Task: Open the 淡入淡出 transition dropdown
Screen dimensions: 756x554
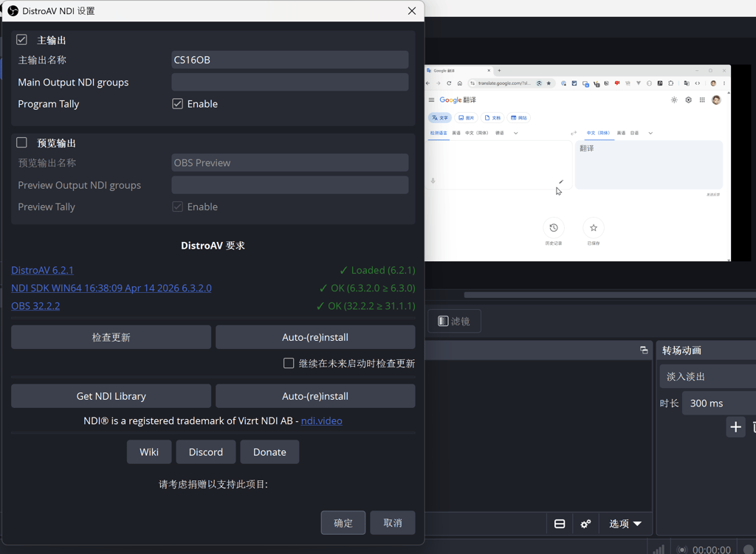Action: (x=707, y=377)
